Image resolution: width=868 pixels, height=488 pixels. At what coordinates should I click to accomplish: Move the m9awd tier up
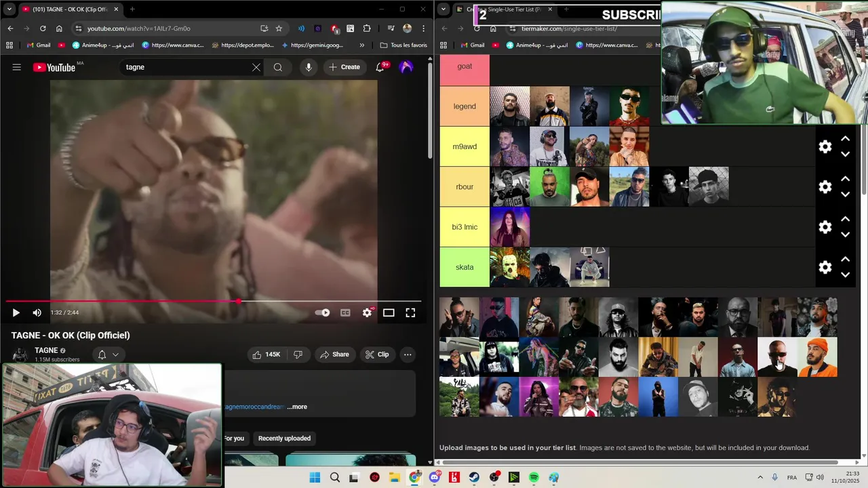[846, 139]
